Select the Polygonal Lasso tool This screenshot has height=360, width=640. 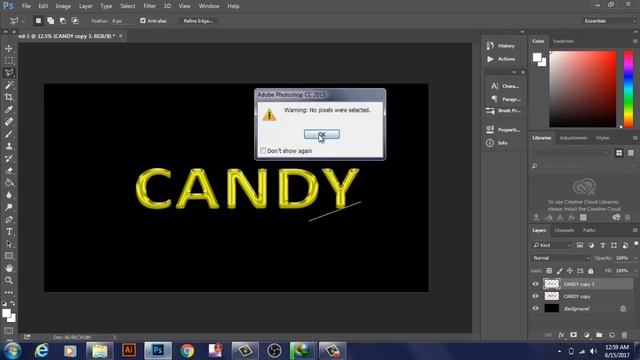[9, 73]
